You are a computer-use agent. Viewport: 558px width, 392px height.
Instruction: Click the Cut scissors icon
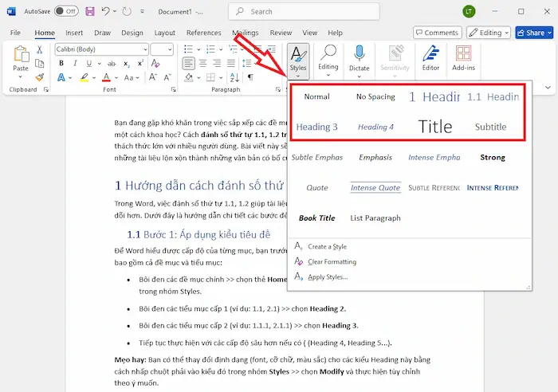[x=40, y=49]
